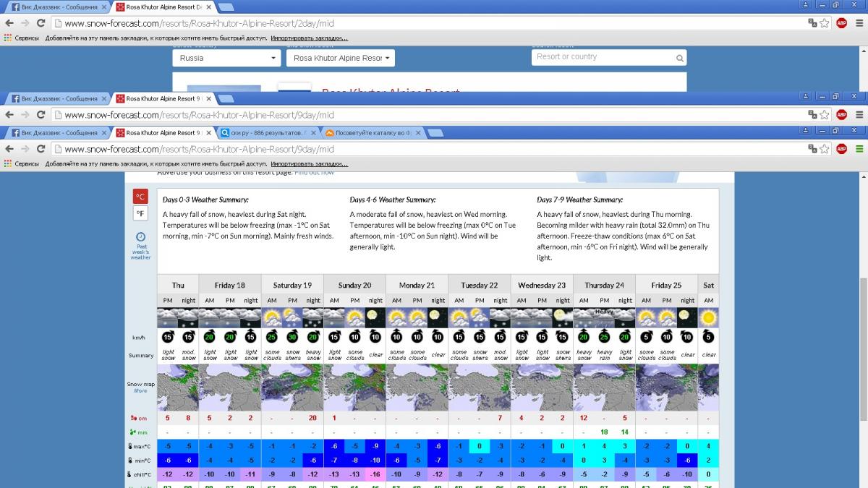Viewport: 868px width, 488px height.
Task: Click the sunny weather icon for Sat AM
Action: 708,317
